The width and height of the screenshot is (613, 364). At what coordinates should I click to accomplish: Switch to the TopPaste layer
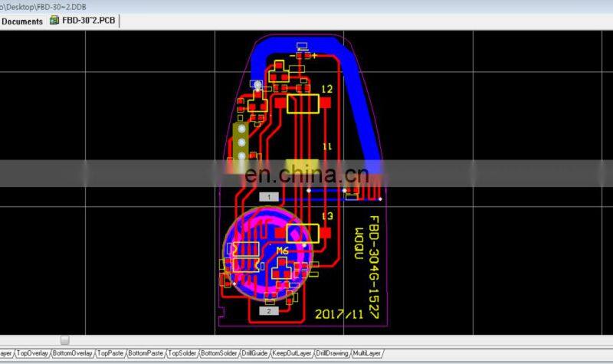(x=110, y=353)
